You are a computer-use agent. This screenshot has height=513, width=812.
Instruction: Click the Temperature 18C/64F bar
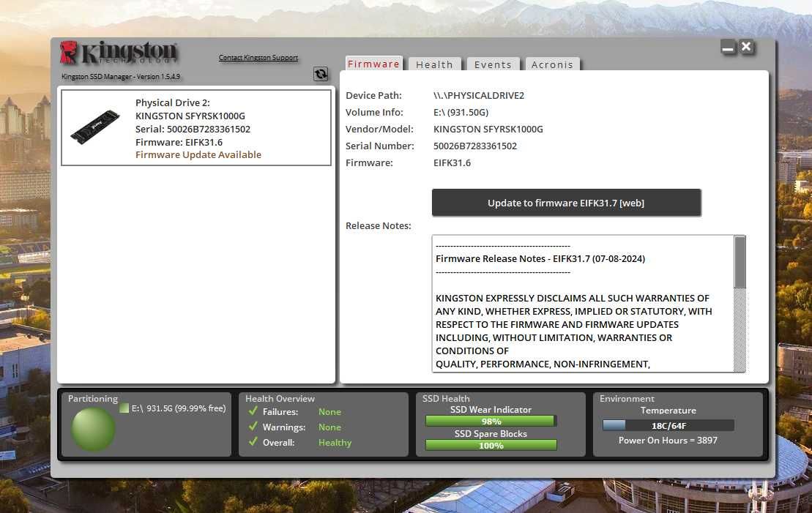click(668, 425)
